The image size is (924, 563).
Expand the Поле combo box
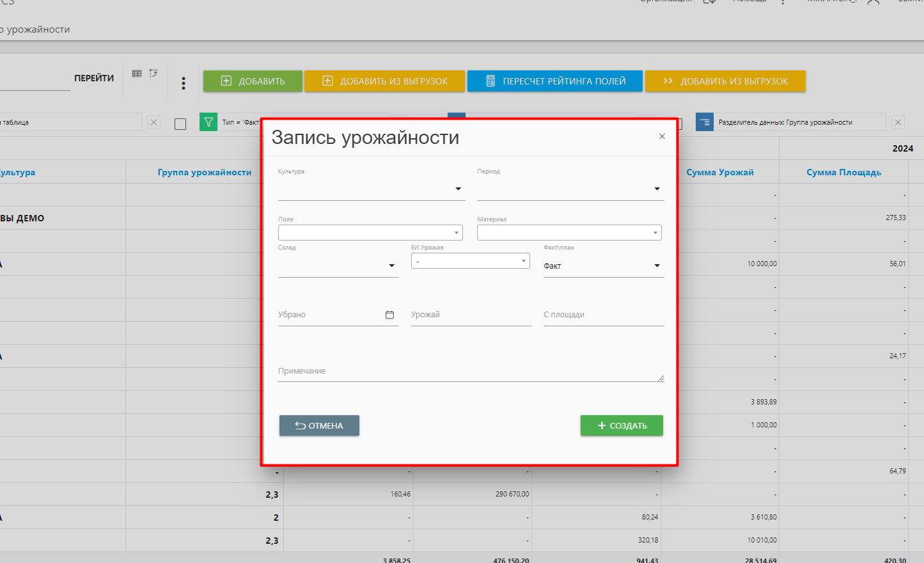click(456, 233)
